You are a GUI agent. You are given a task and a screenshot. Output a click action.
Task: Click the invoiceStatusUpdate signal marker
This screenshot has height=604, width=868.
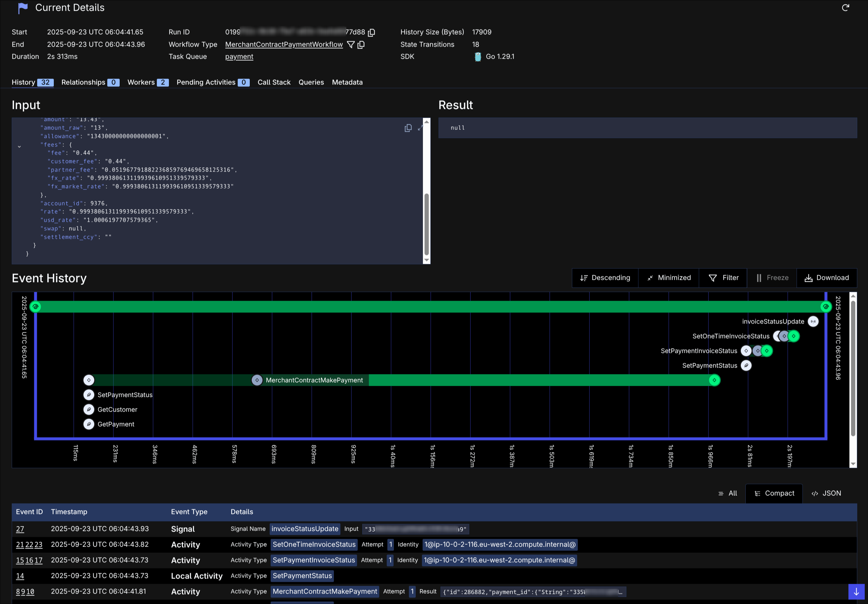click(813, 322)
